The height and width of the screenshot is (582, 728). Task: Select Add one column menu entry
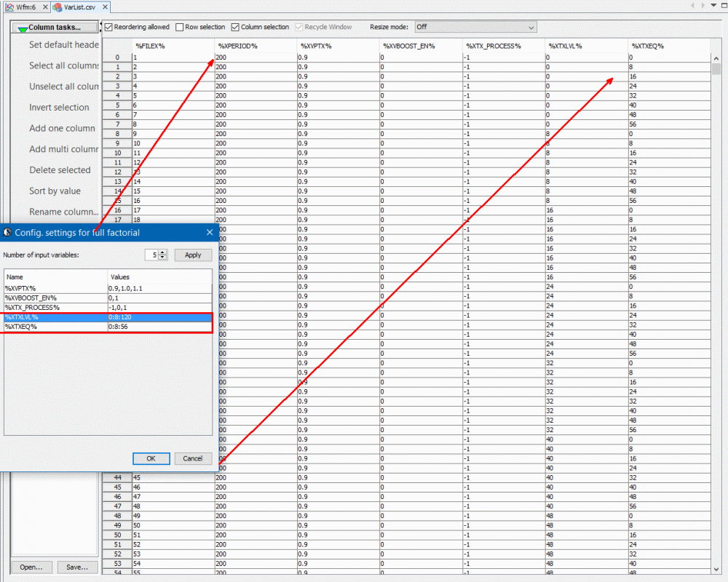[x=62, y=128]
